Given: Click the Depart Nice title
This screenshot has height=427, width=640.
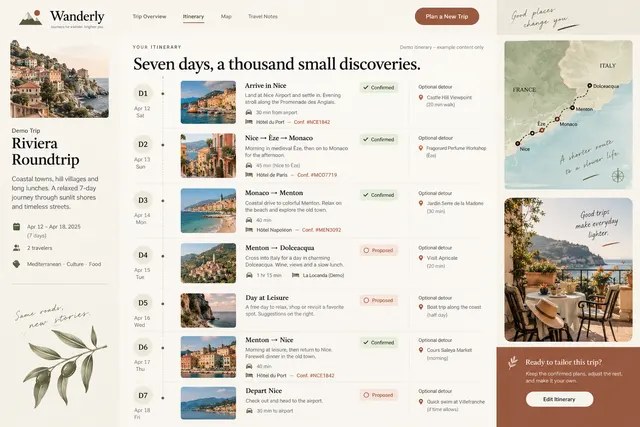Looking at the screenshot, I should pos(264,391).
